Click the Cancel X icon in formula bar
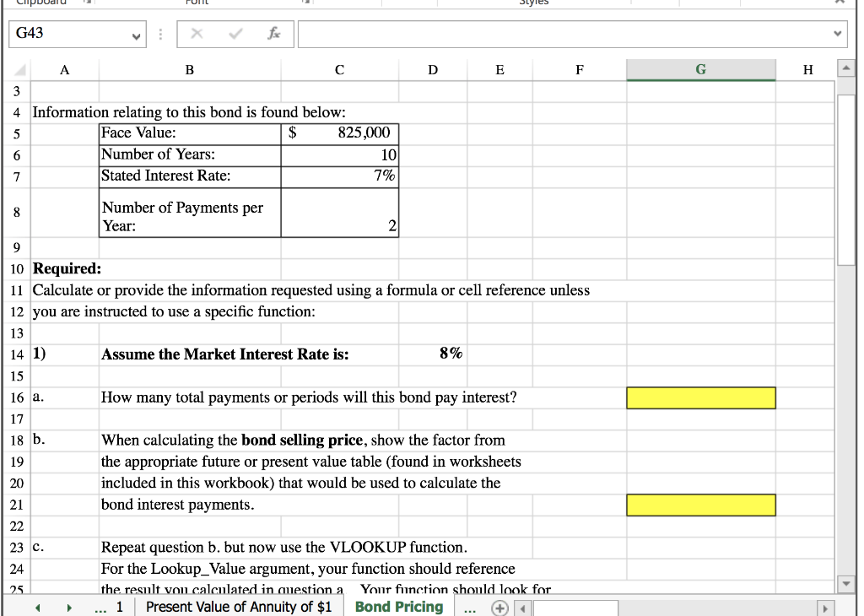This screenshot has height=616, width=864. 197,34
